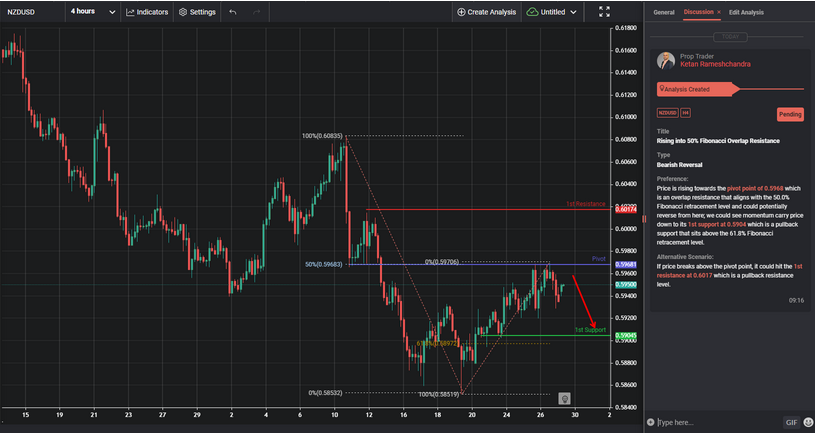Click the H4 timeframe tag
The image size is (815, 434).
(x=685, y=113)
